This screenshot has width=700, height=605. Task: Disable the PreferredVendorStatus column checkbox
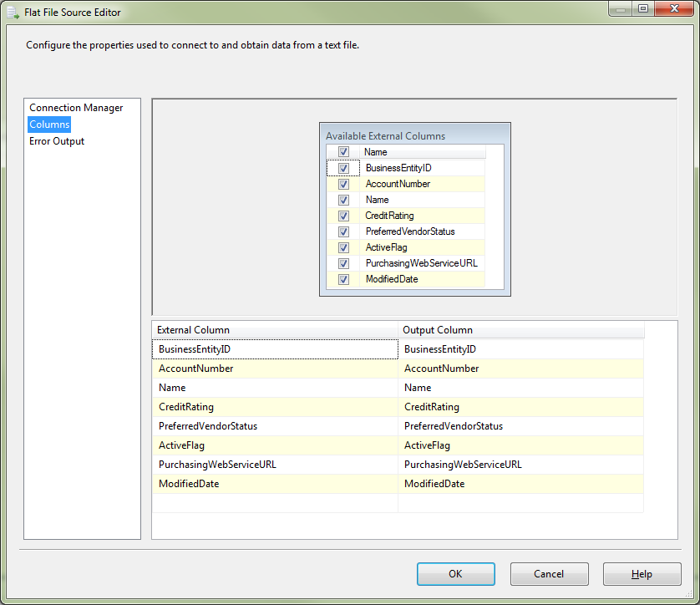coord(343,231)
